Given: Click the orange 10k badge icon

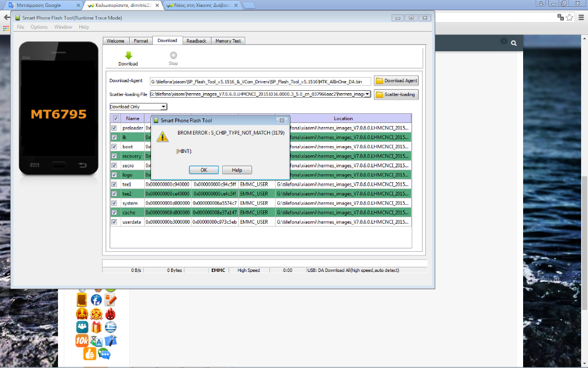Looking at the screenshot, I should 82,340.
